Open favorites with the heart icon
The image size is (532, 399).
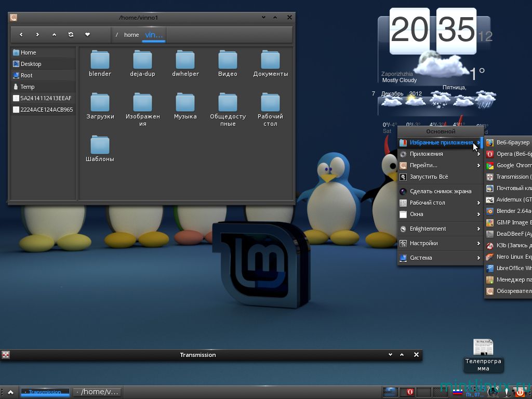87,35
